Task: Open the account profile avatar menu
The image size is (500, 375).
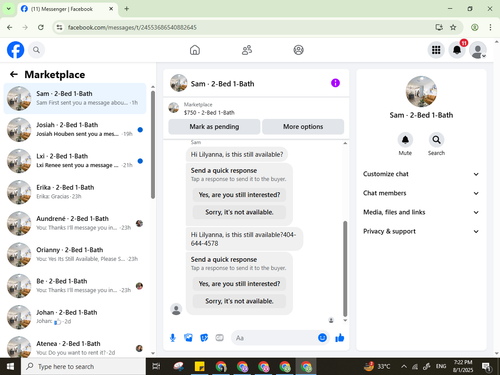Action: (478, 50)
